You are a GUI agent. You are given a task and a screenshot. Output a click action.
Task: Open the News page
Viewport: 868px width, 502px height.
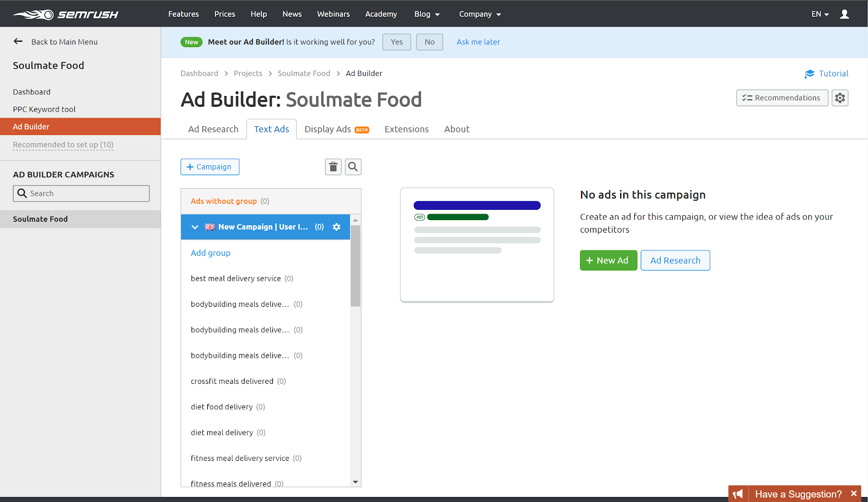point(292,14)
